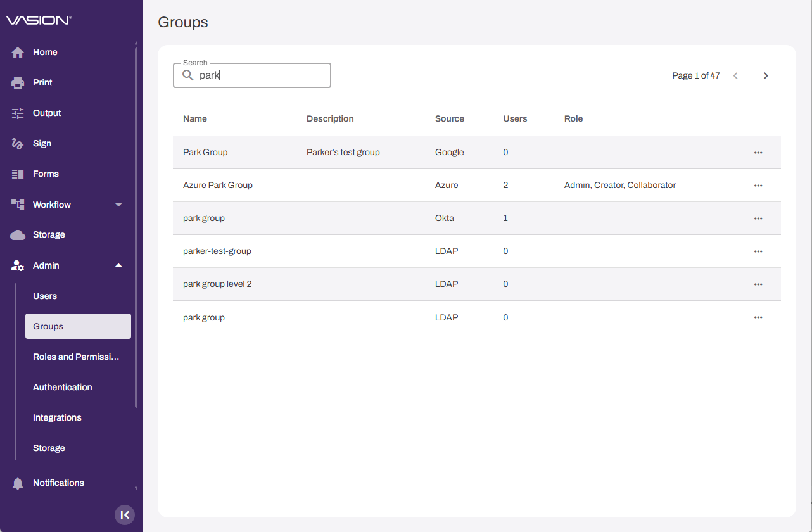Go to Authentication settings
The width and height of the screenshot is (812, 532).
(63, 388)
